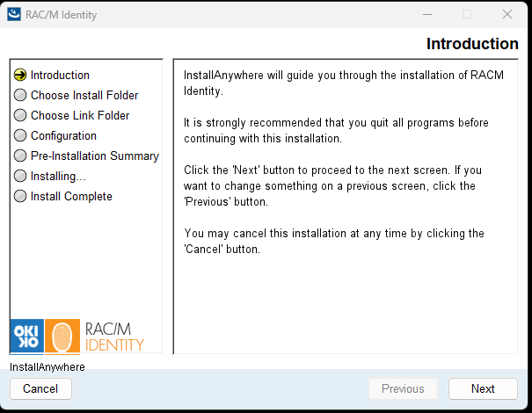532x413 pixels.
Task: Click the Choose Link Folder step circle
Action: (20, 116)
